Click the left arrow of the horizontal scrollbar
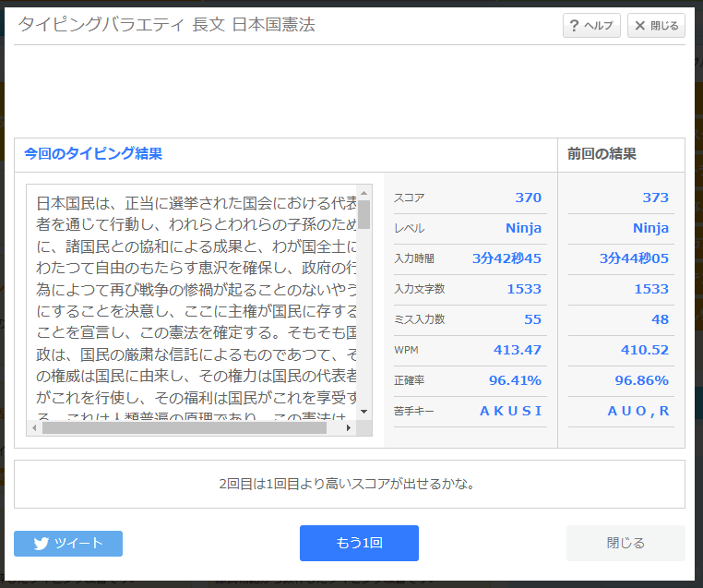The height and width of the screenshot is (588, 703). tap(34, 428)
